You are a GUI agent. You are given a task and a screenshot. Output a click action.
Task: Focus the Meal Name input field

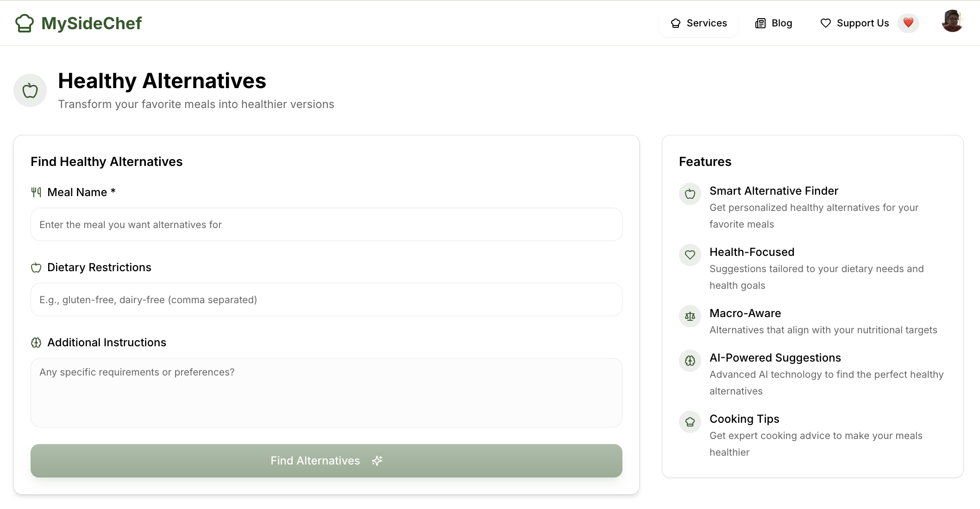(326, 224)
